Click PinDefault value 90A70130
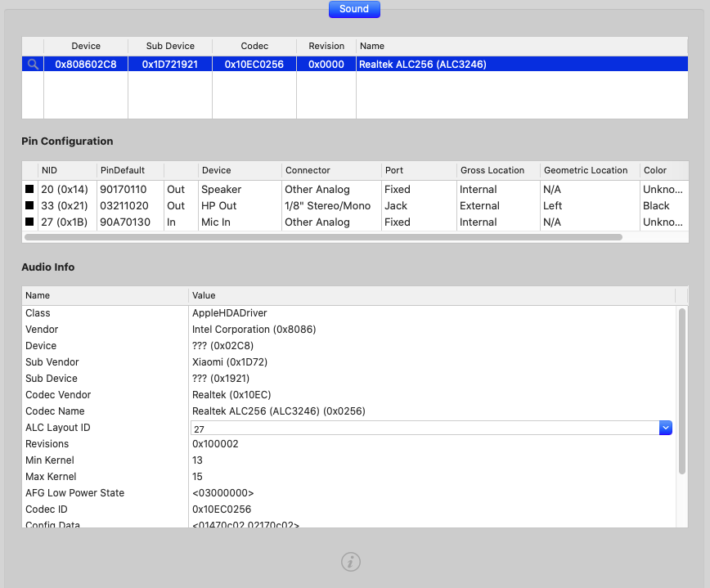The height and width of the screenshot is (588, 710). (x=125, y=222)
